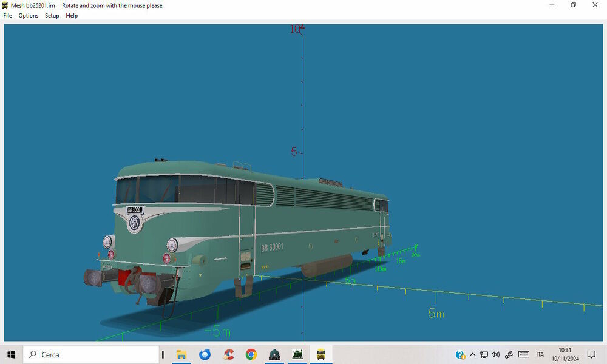Open the network status tray icon
607x364 pixels.
[484, 354]
